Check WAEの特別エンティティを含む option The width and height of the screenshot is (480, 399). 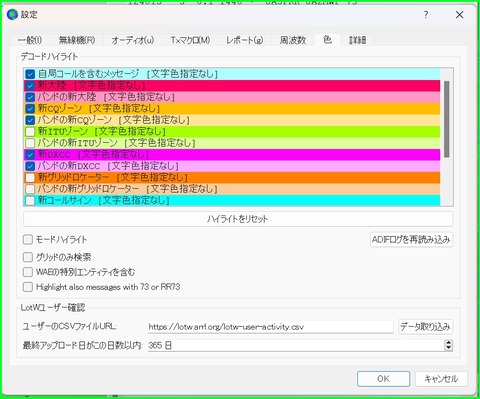[x=28, y=272]
